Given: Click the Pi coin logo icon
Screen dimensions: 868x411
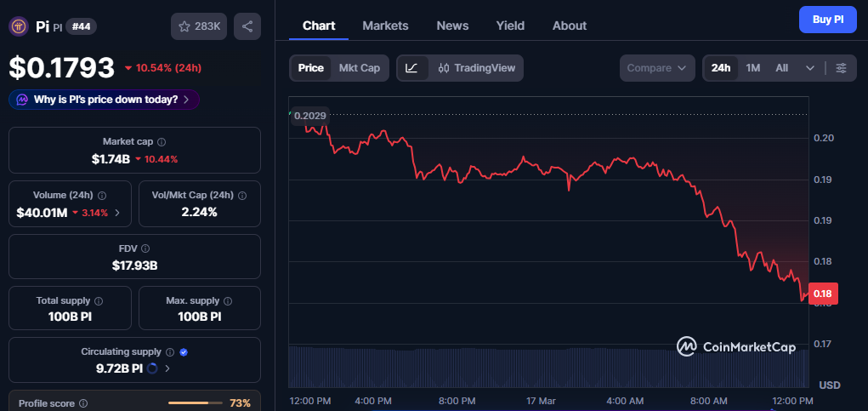Looking at the screenshot, I should coord(19,26).
